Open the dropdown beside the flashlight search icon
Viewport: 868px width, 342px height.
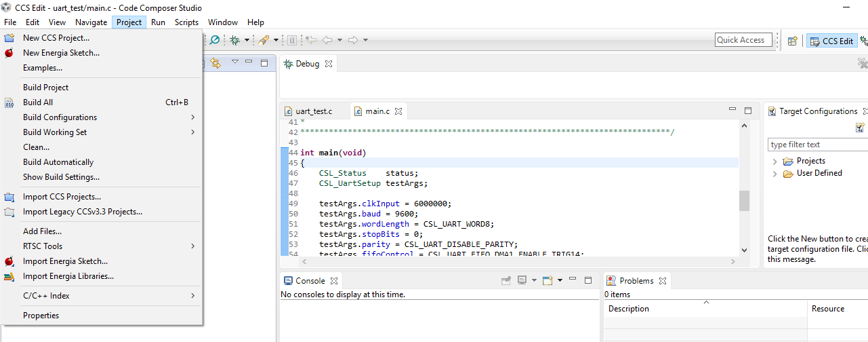276,40
